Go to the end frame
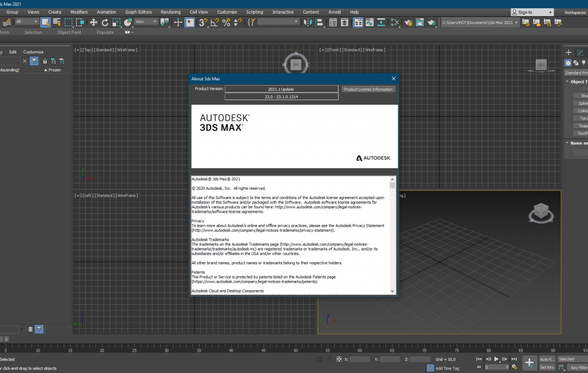 [x=514, y=359]
